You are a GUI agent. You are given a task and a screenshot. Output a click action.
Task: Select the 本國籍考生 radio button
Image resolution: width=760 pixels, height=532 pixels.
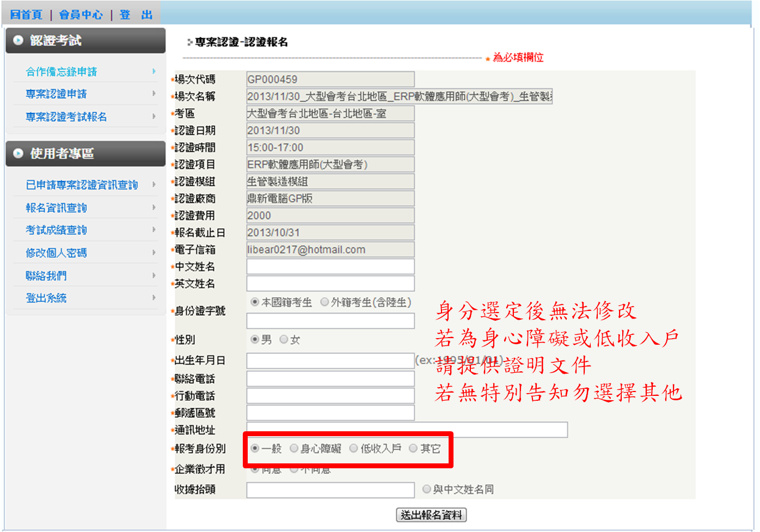[255, 302]
